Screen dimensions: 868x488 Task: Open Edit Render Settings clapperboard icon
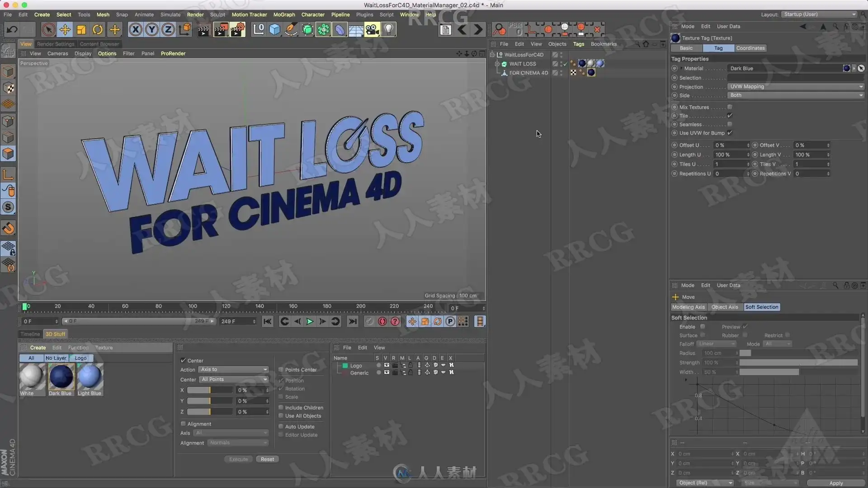(237, 30)
